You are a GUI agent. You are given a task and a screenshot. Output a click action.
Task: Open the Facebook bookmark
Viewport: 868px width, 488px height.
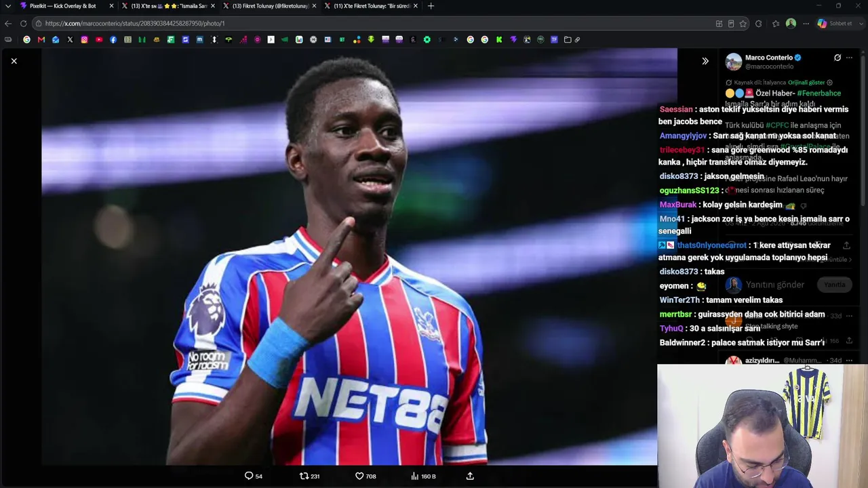(x=113, y=39)
